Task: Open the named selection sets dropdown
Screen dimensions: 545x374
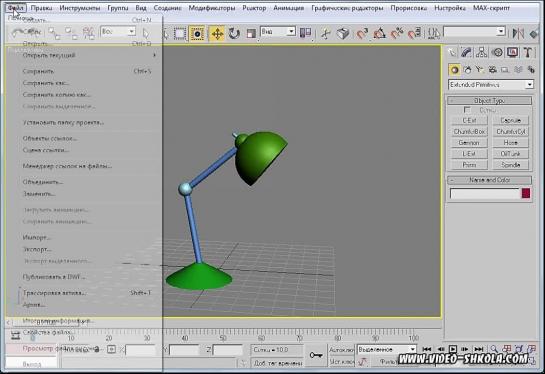Action: (474, 32)
